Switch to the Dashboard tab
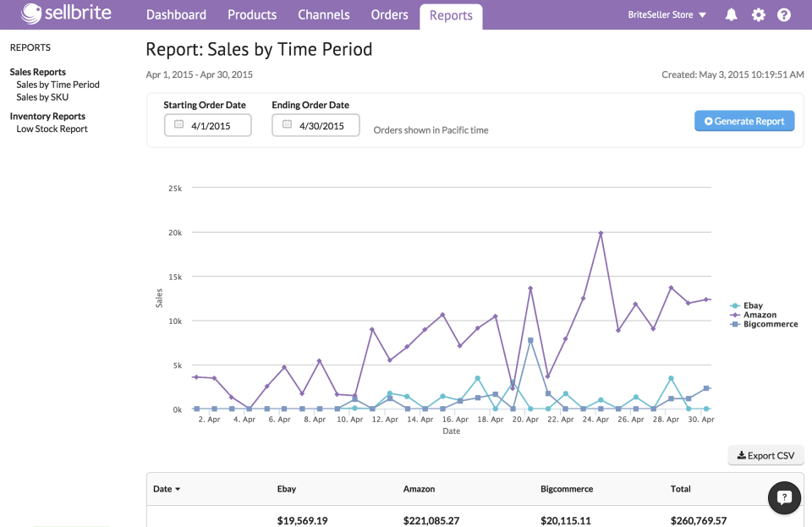812x527 pixels. 176,15
